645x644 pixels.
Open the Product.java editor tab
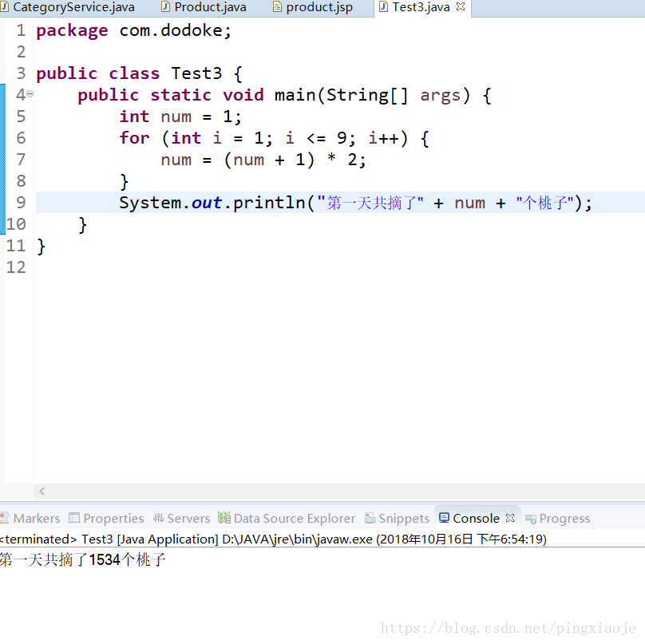point(204,7)
